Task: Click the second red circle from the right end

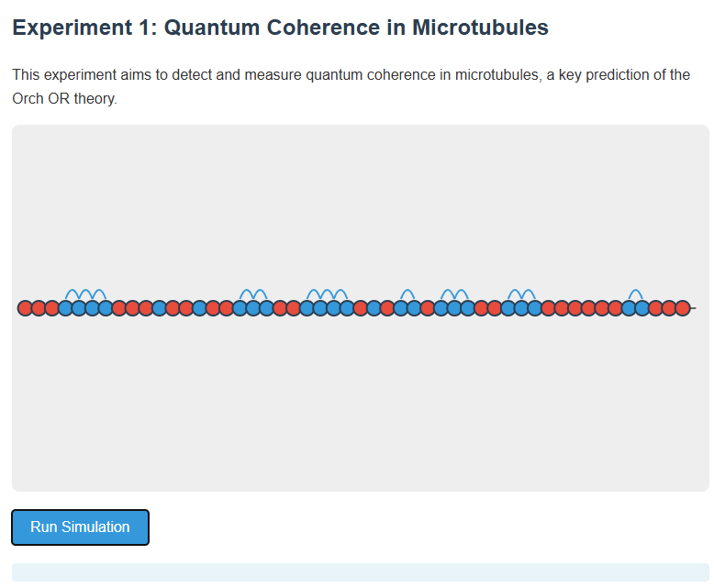Action: pyautogui.click(x=669, y=308)
